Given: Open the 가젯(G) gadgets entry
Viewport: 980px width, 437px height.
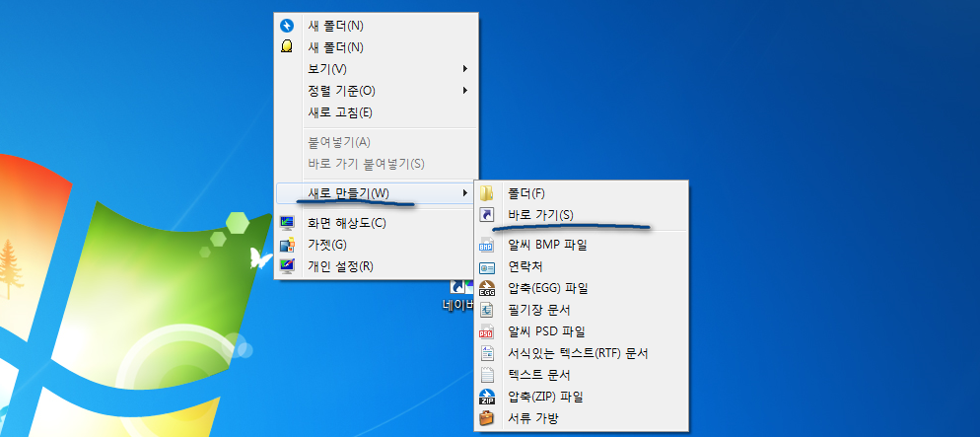Looking at the screenshot, I should click(377, 245).
